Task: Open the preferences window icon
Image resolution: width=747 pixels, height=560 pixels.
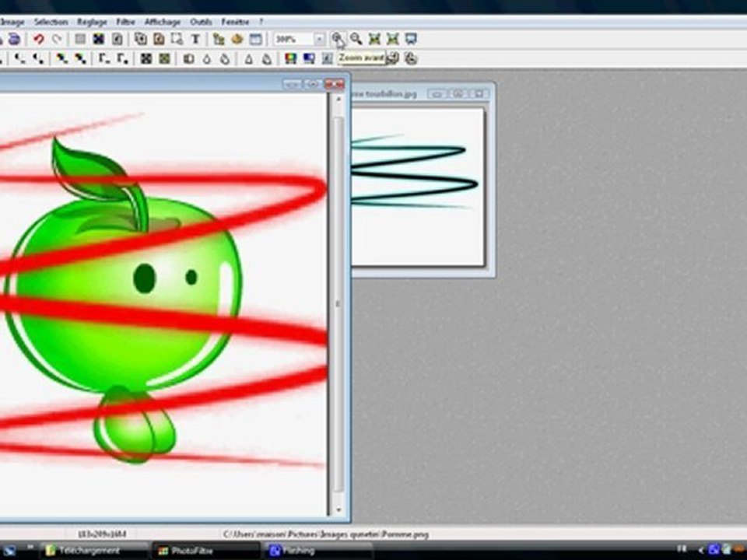Action: [256, 39]
